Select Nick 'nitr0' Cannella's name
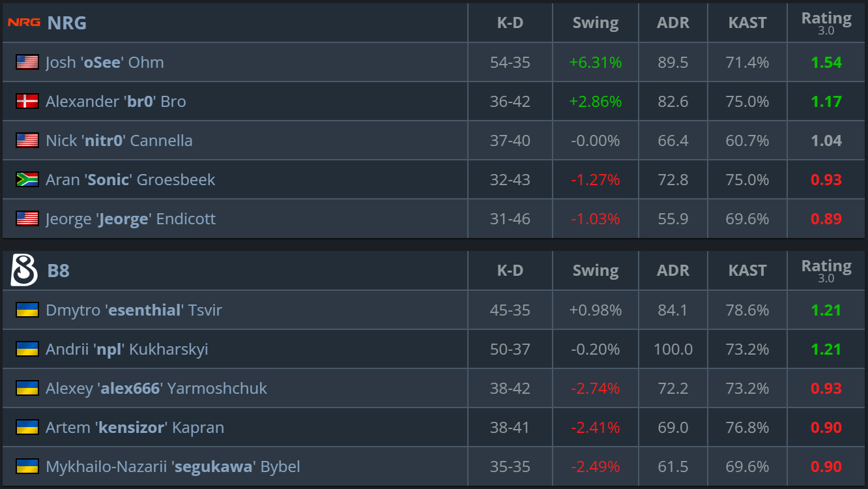This screenshot has width=868, height=489. [x=119, y=141]
